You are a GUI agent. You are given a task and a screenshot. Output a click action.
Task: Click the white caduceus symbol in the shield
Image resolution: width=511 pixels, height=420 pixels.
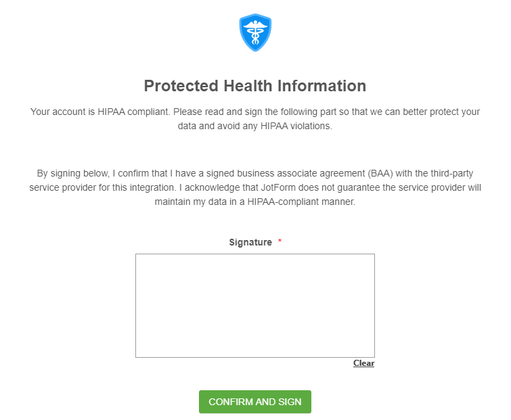click(x=255, y=33)
